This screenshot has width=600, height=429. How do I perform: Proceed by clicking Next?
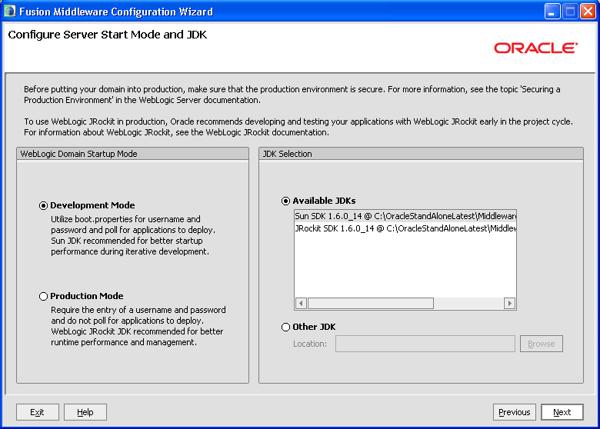click(562, 412)
